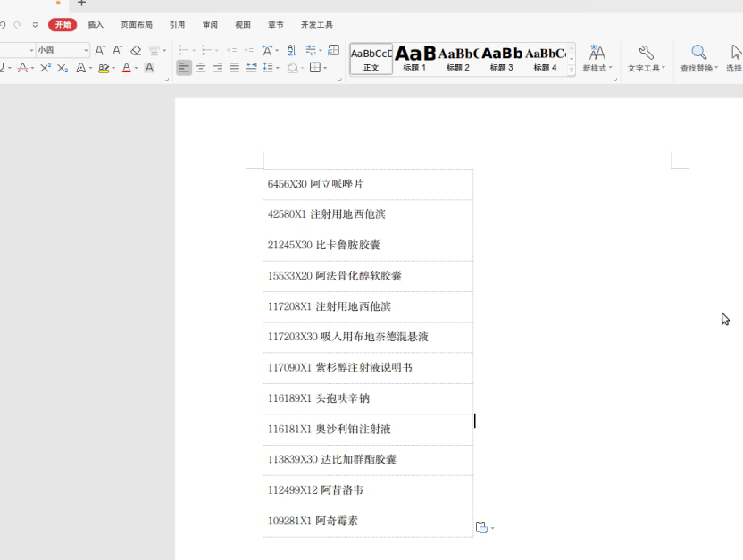Switch to the 开始 Home tab
Screen dimensions: 743x560
point(63,25)
